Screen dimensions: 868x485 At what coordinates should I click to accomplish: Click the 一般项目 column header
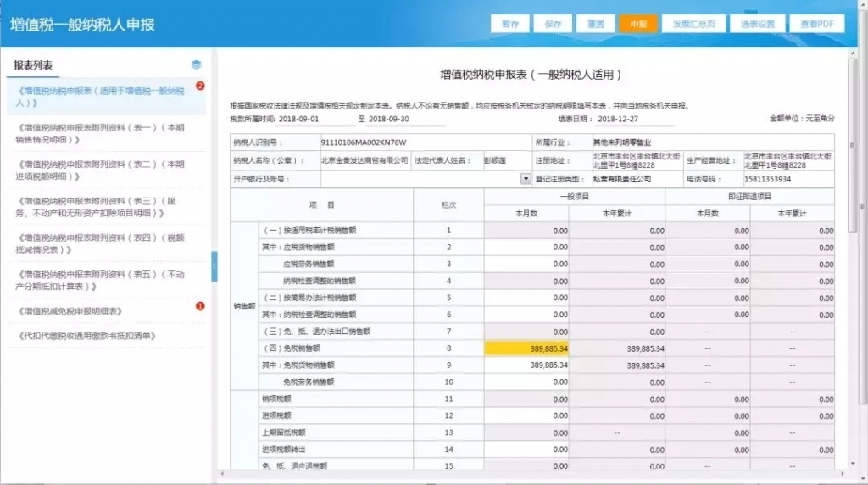[x=574, y=197]
